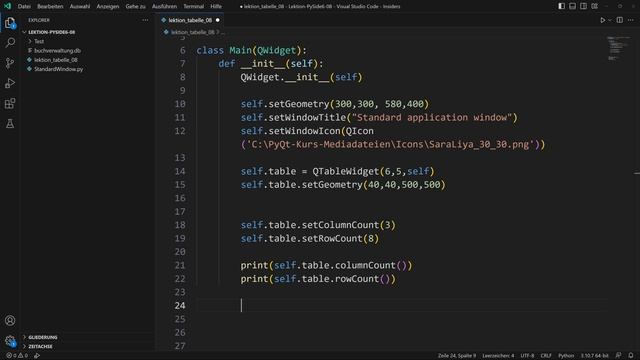This screenshot has height=360, width=640.
Task: Open StandardWindow.py in Explorer
Action: pyautogui.click(x=58, y=69)
